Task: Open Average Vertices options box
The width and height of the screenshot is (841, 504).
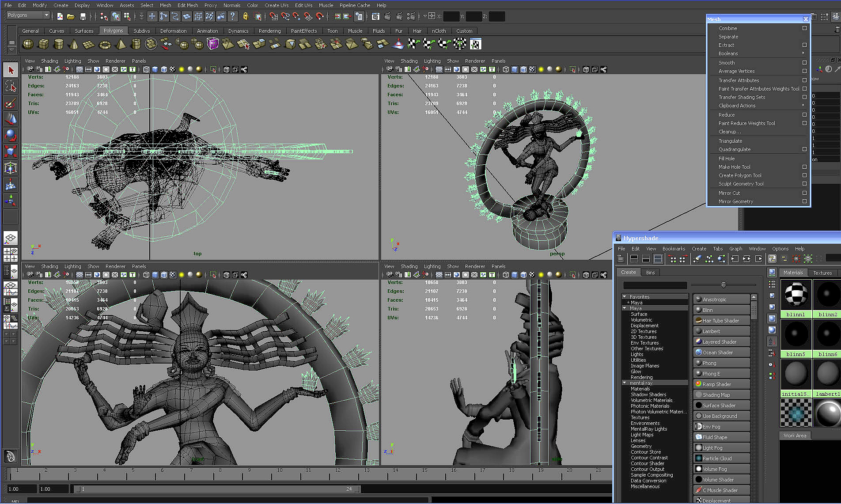Action: coord(804,71)
